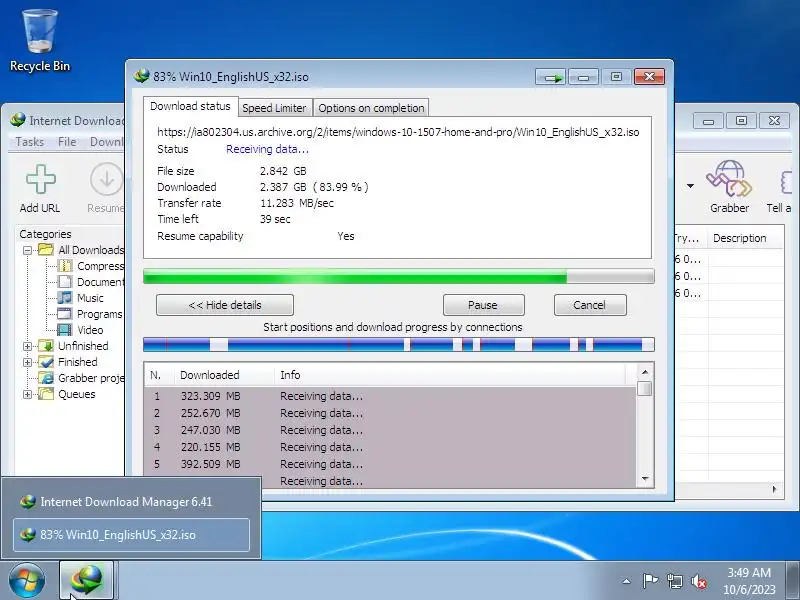Open the File menu in IDM window
This screenshot has height=600, width=800.
pyautogui.click(x=67, y=142)
